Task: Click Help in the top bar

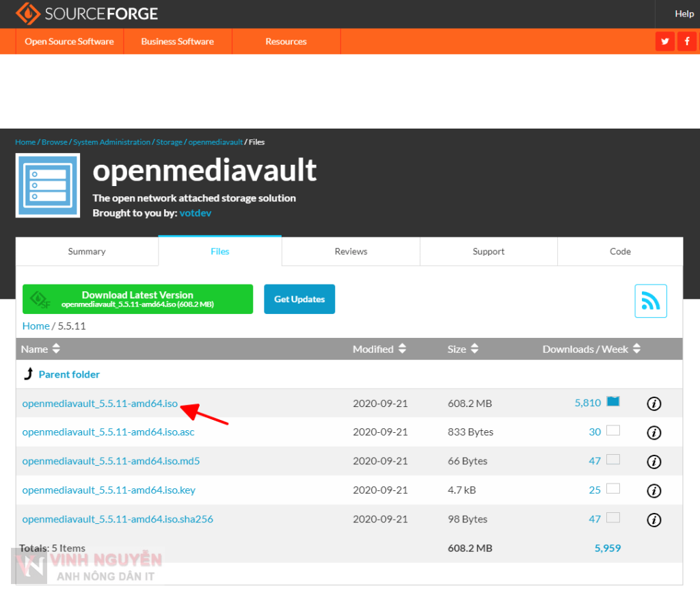Action: click(x=684, y=14)
